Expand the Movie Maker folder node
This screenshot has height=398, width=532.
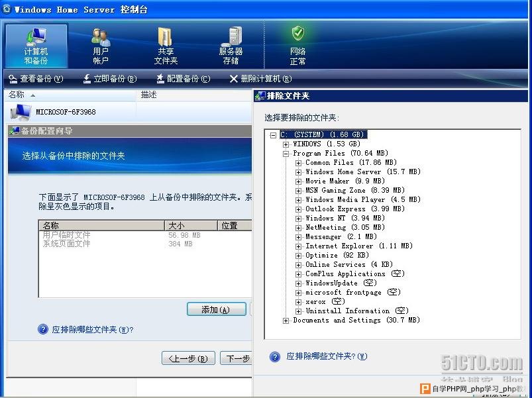pos(298,181)
